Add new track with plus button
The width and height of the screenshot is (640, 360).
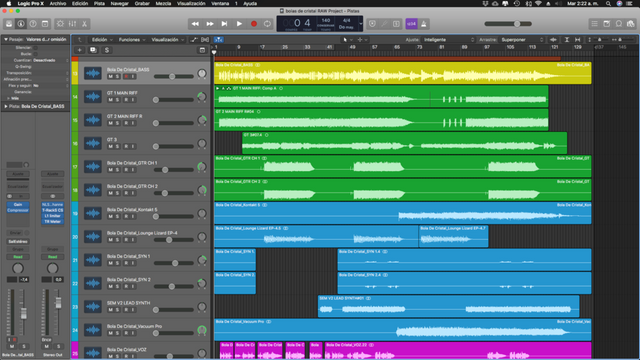pyautogui.click(x=80, y=50)
